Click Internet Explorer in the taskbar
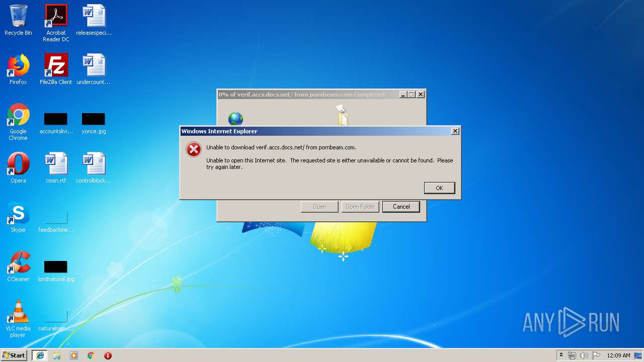This screenshot has height=362, width=644. click(40, 355)
